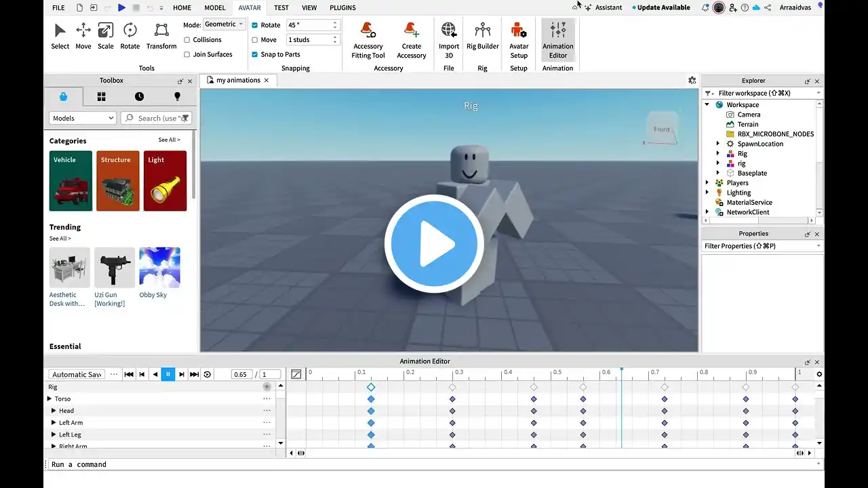
Task: Play the animation in reverse
Action: click(x=155, y=374)
